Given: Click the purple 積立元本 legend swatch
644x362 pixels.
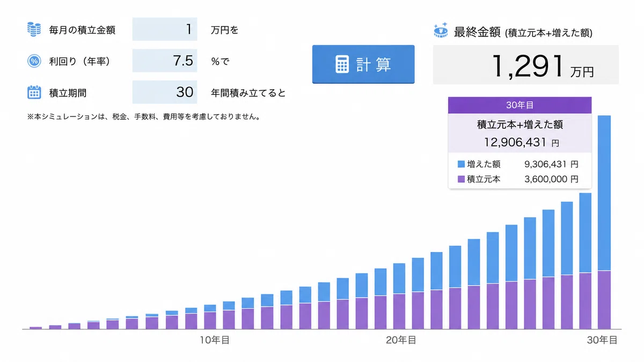Looking at the screenshot, I should click(461, 179).
